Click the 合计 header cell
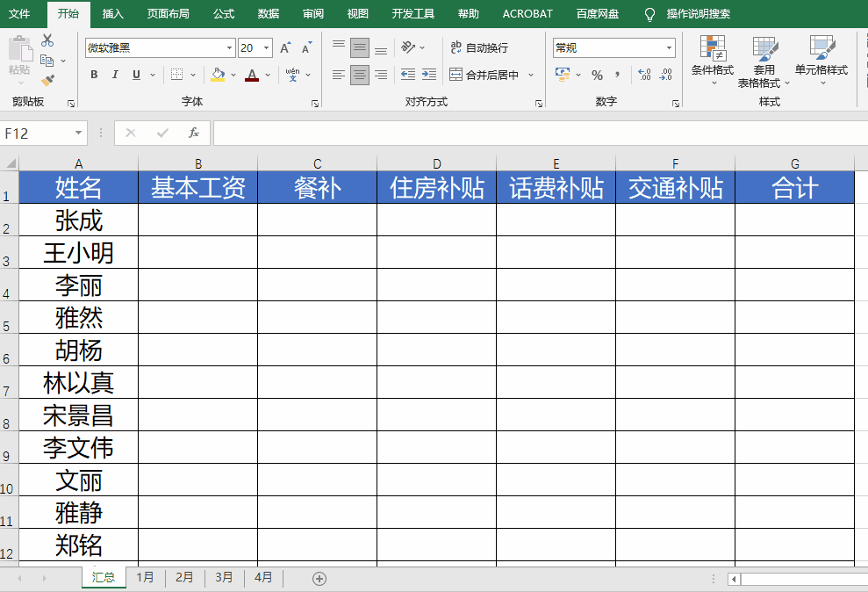Viewport: 868px width, 592px height. click(794, 187)
